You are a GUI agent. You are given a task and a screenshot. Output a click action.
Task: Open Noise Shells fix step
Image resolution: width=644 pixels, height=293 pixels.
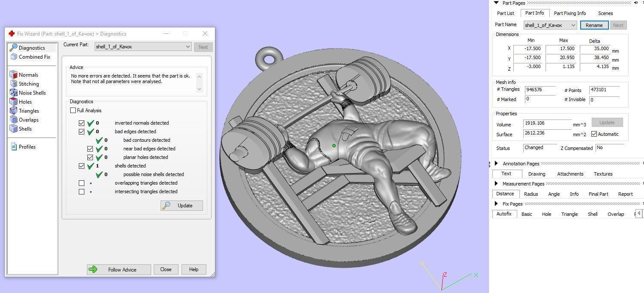tap(32, 93)
